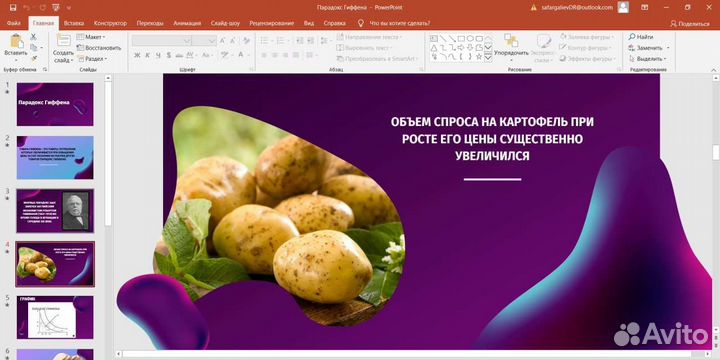The height and width of the screenshot is (360, 720).
Task: Click the Восстановить reset slide button
Action: 99,48
